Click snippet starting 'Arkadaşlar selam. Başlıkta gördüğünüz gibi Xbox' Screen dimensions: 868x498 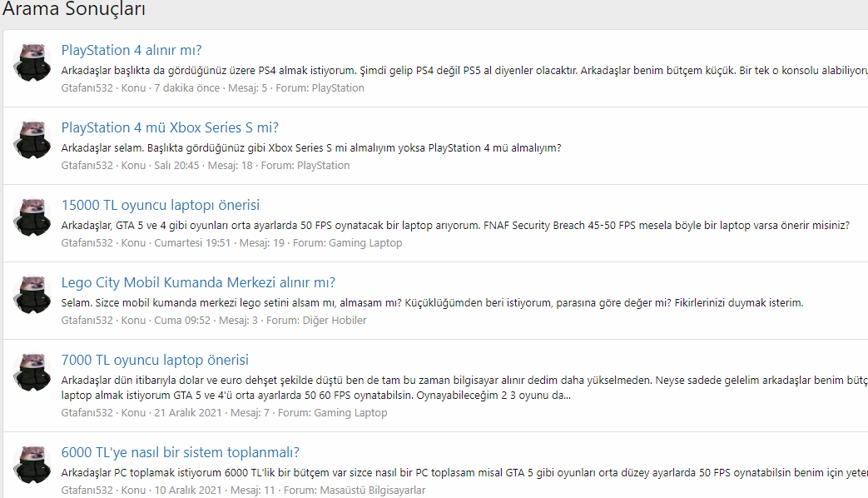pyautogui.click(x=311, y=148)
